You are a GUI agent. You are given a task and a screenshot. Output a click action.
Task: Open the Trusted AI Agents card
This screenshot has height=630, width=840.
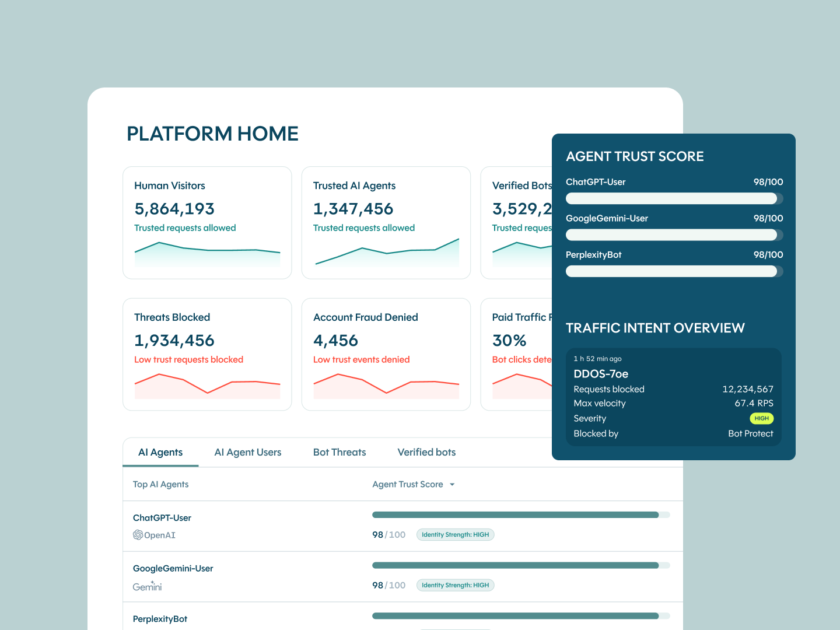[x=386, y=223]
